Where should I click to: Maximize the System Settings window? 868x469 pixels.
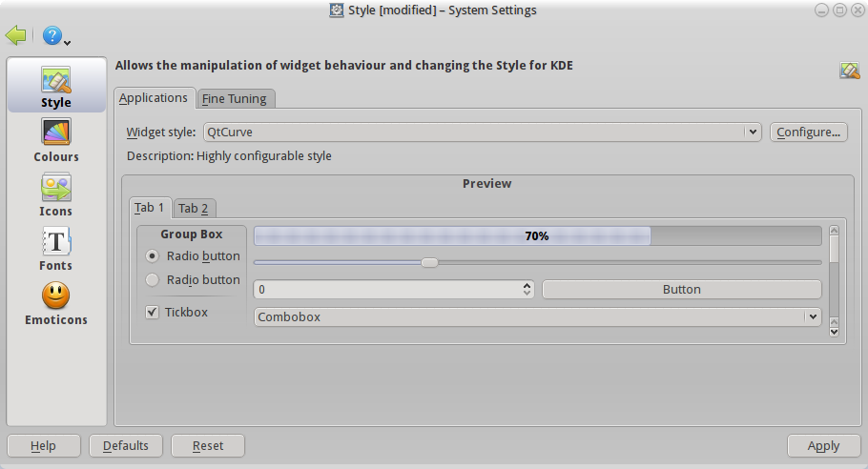839,10
